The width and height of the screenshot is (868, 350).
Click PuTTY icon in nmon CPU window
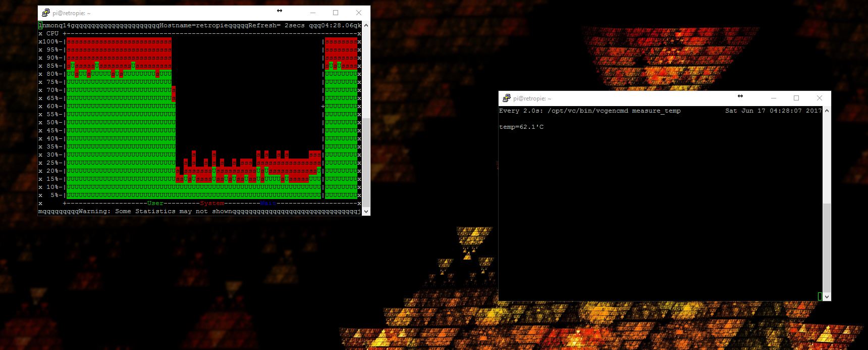[45, 13]
